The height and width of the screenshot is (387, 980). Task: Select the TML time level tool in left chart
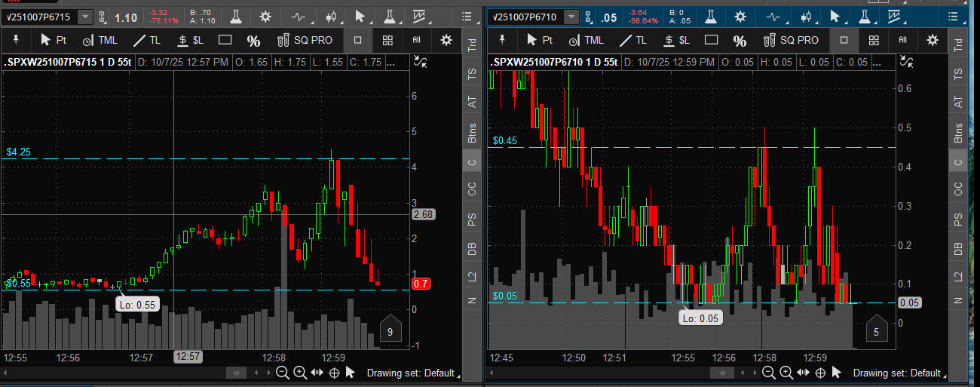[100, 40]
